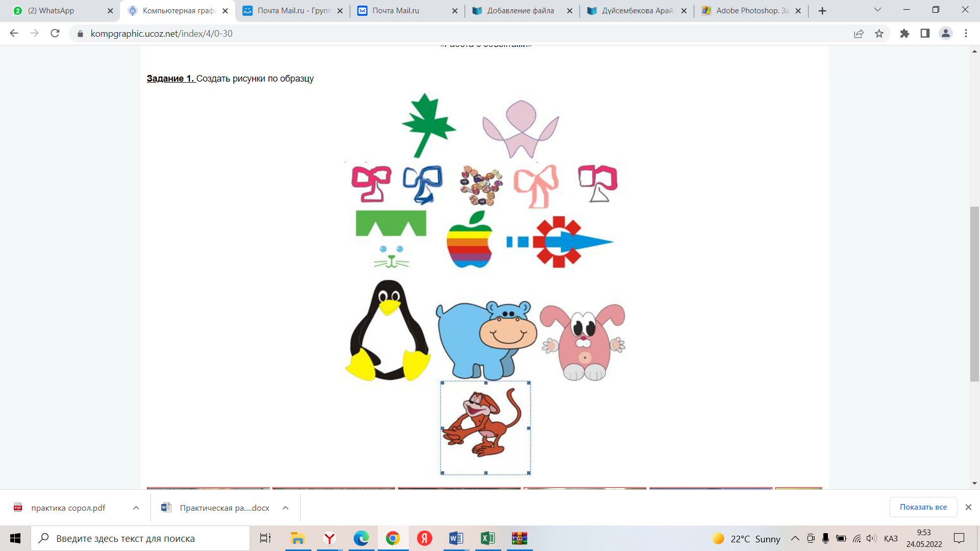Viewport: 980px width, 551px height.
Task: Expand options for Практическая ра....docx download
Action: (285, 508)
